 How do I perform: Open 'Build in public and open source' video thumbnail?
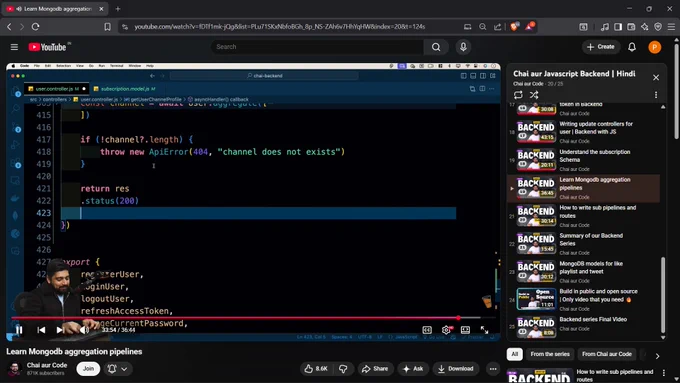click(536, 299)
